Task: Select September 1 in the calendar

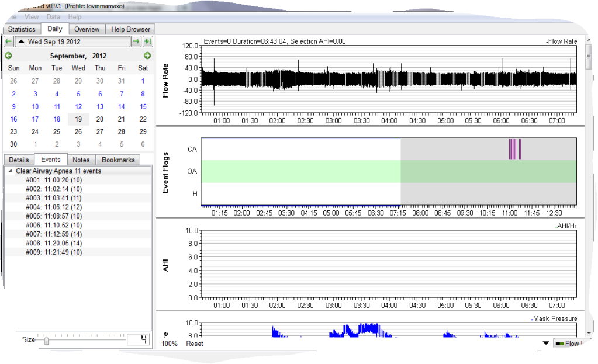Action: click(x=143, y=81)
